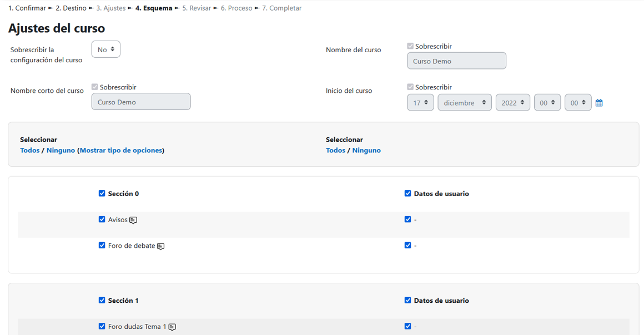The image size is (644, 335).
Task: Open the day dropdown showing 17
Action: click(420, 103)
